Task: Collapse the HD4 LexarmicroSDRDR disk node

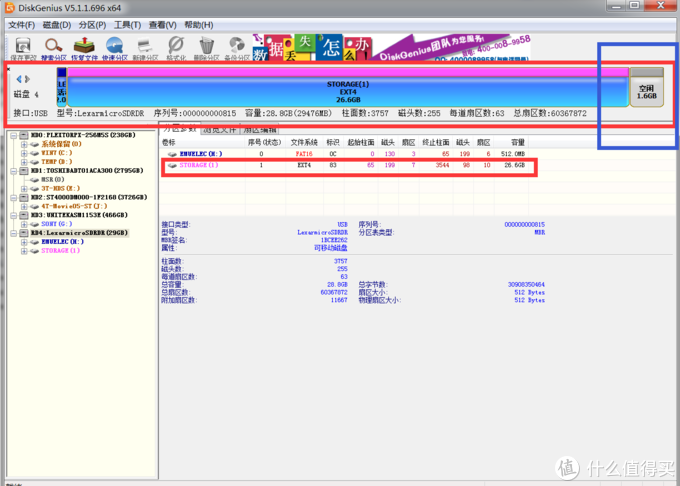Action: click(x=13, y=233)
